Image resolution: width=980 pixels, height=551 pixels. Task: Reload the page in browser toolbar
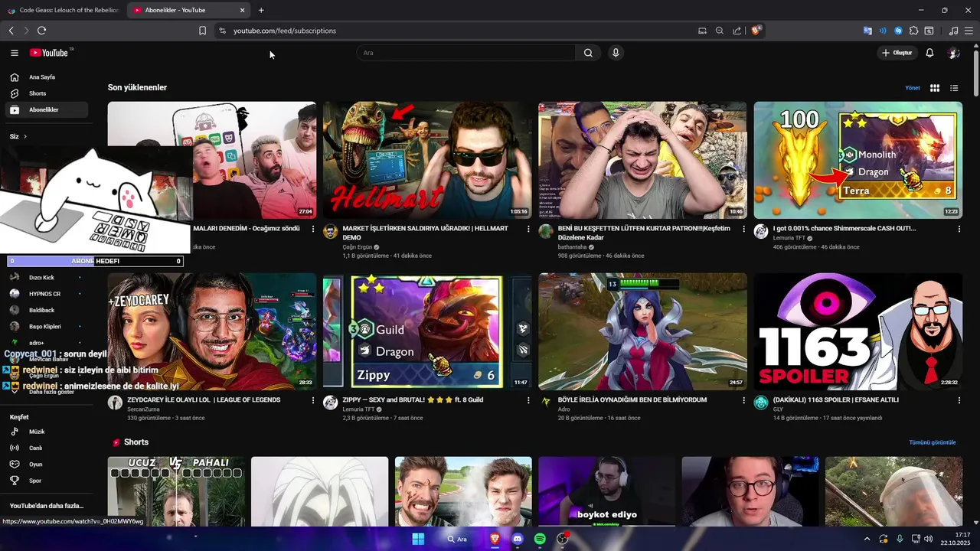[x=41, y=31]
